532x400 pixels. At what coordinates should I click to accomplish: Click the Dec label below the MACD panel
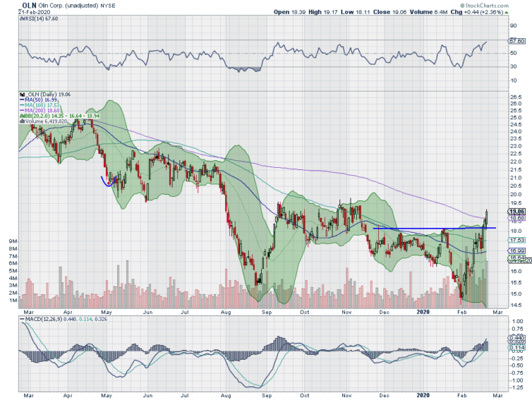[384, 395]
